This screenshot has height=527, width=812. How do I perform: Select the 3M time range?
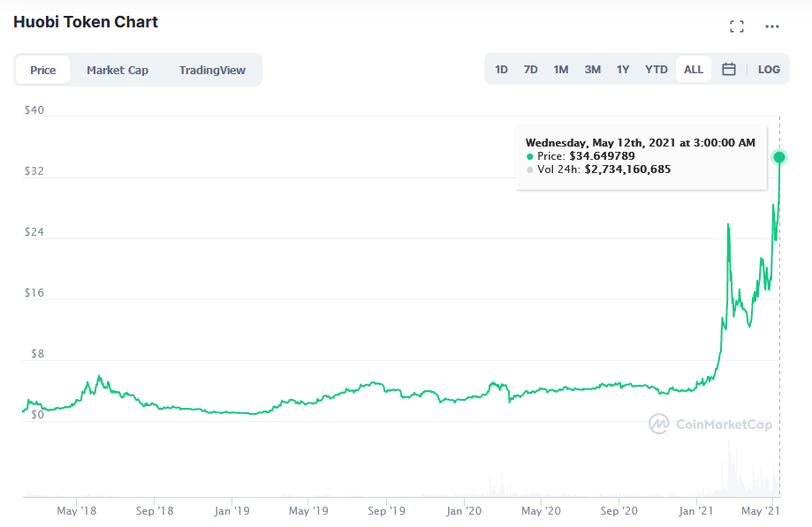pyautogui.click(x=592, y=70)
